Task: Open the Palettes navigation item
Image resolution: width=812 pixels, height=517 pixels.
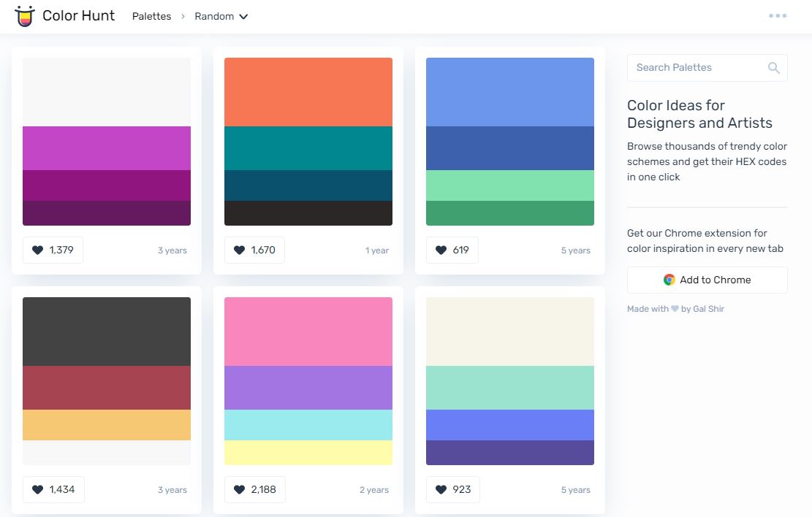Action: point(151,17)
